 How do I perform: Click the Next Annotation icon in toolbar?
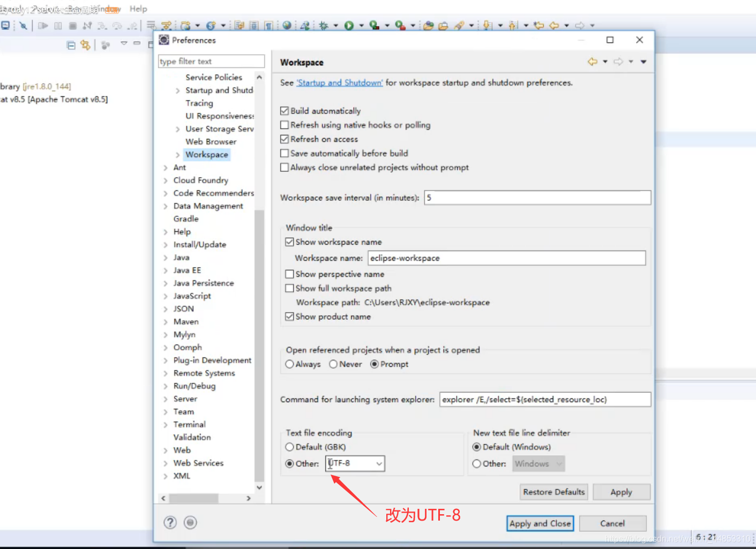pos(487,25)
